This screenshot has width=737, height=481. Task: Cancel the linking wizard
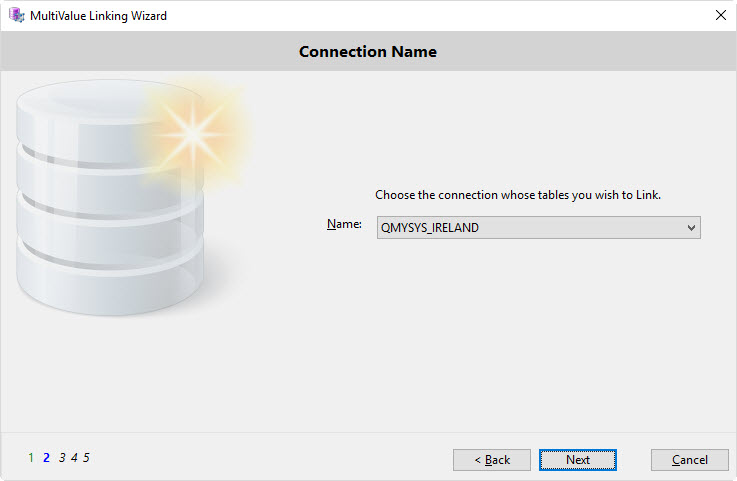pos(690,459)
